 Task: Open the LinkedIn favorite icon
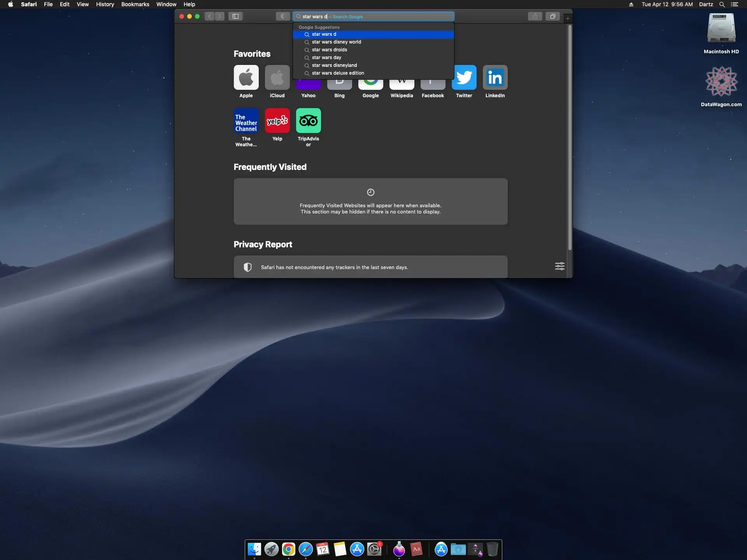495,78
